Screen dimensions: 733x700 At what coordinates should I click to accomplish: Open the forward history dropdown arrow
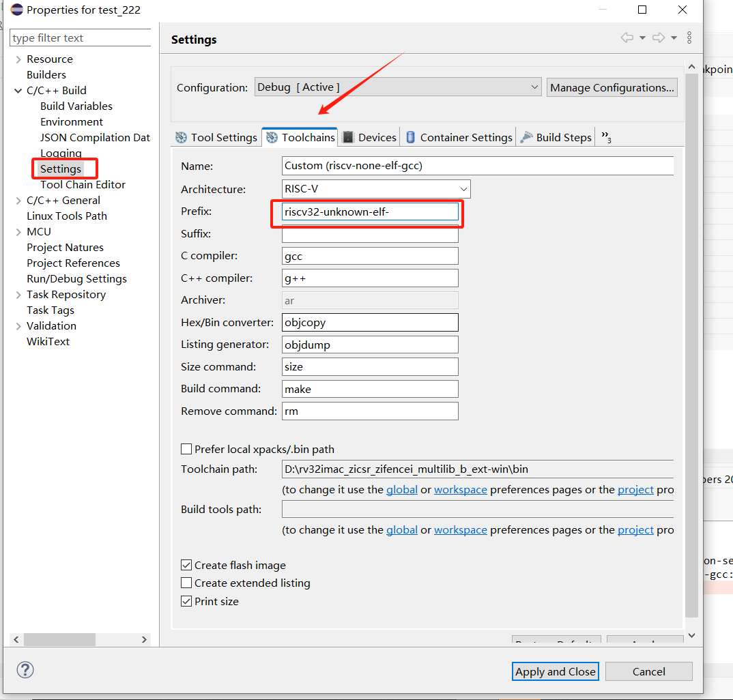click(674, 38)
